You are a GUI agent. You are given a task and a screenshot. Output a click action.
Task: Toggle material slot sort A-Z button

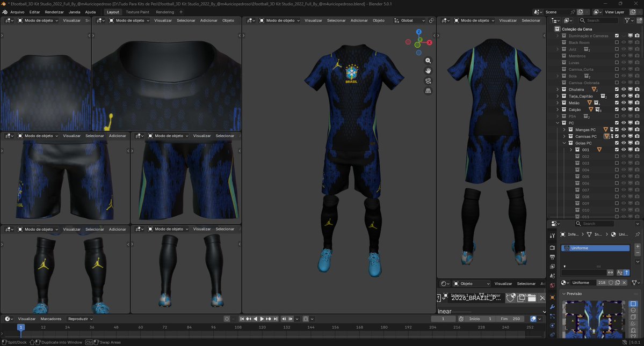pyautogui.click(x=620, y=272)
